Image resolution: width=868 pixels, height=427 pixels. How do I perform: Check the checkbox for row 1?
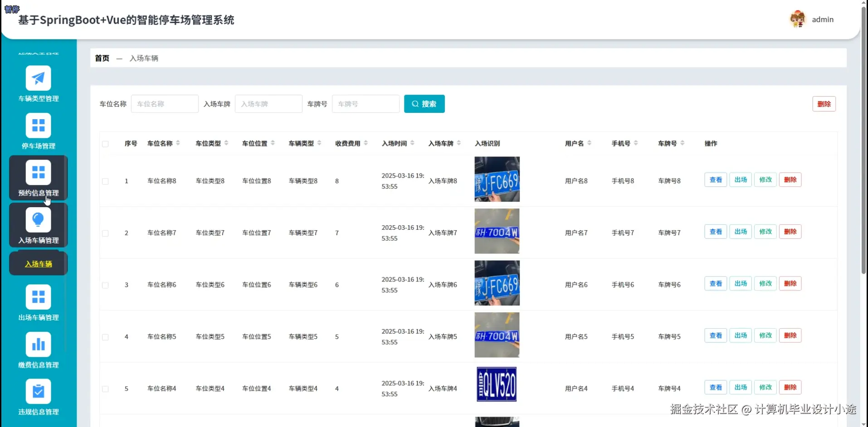click(x=105, y=181)
